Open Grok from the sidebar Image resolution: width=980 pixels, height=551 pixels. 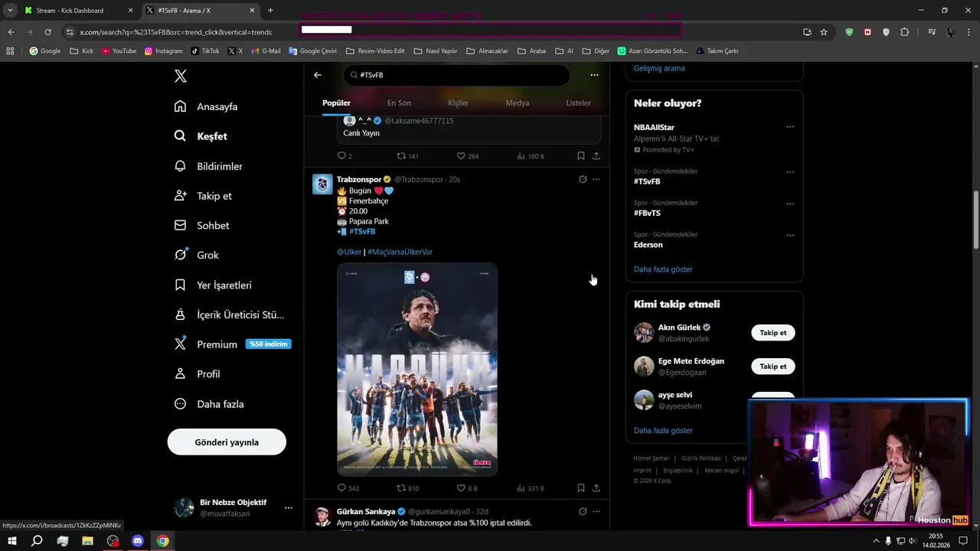tap(196, 255)
